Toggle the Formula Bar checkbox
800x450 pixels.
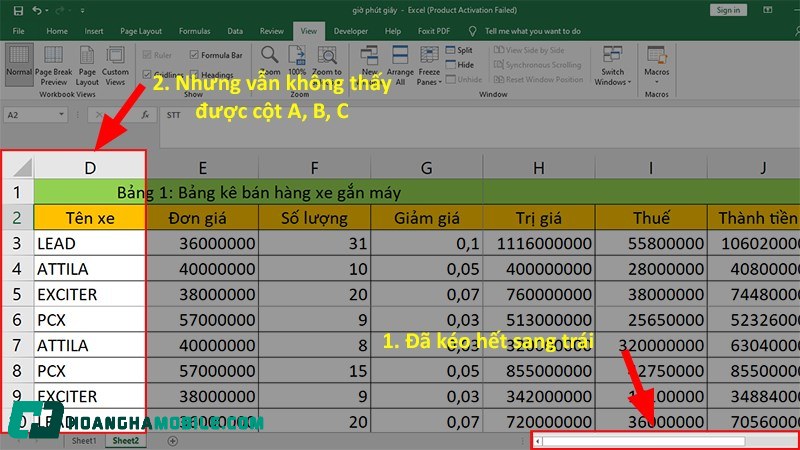pyautogui.click(x=194, y=55)
